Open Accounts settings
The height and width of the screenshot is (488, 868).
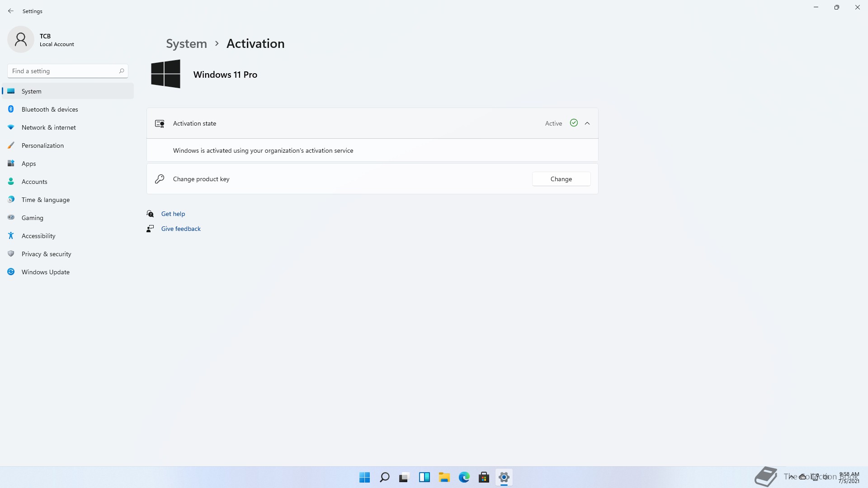pos(68,182)
